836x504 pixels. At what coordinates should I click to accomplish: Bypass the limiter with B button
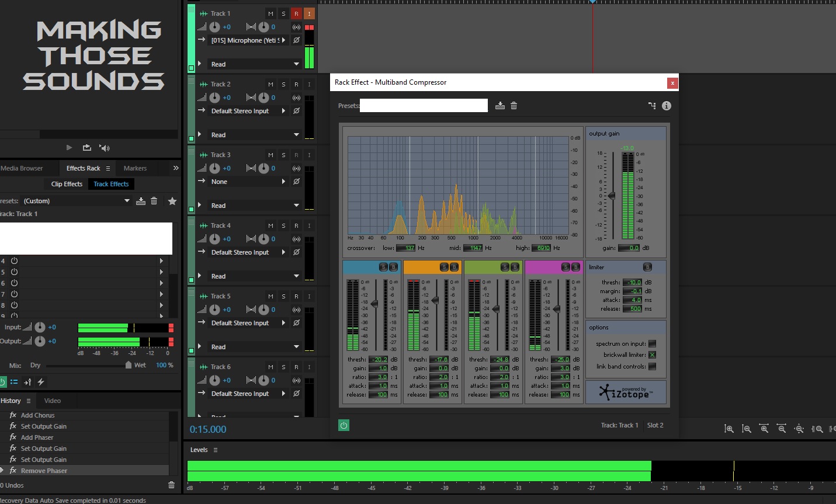647,267
